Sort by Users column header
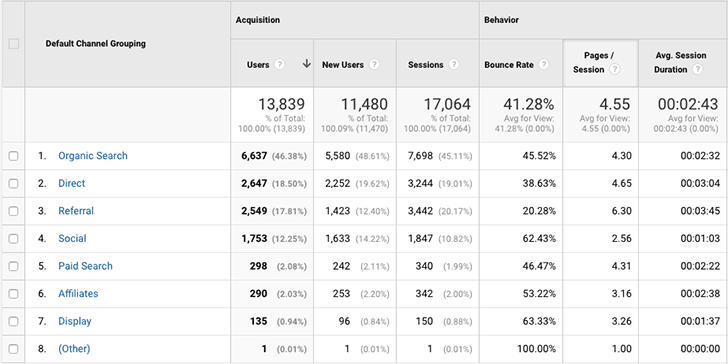The image size is (728, 364). tap(258, 65)
